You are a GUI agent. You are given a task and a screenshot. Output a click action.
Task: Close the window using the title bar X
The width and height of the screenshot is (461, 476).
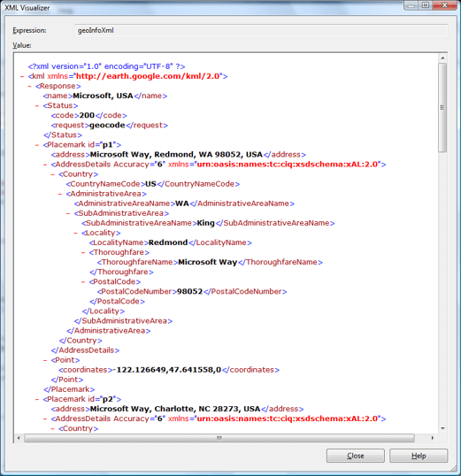(444, 5)
